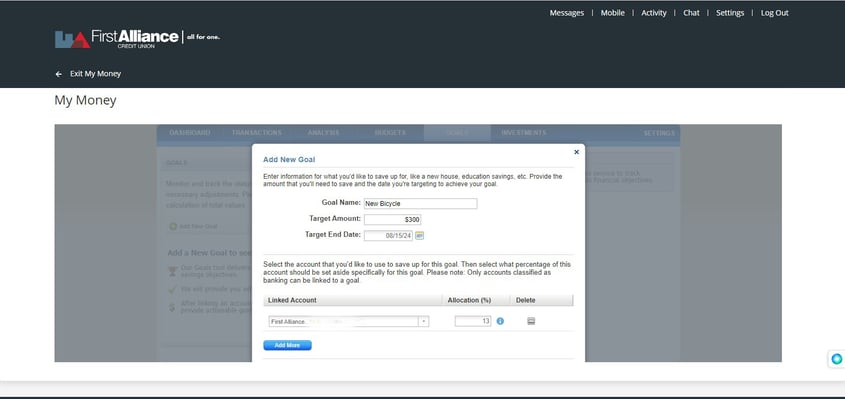Click the Add More button
This screenshot has height=399, width=845.
click(287, 345)
